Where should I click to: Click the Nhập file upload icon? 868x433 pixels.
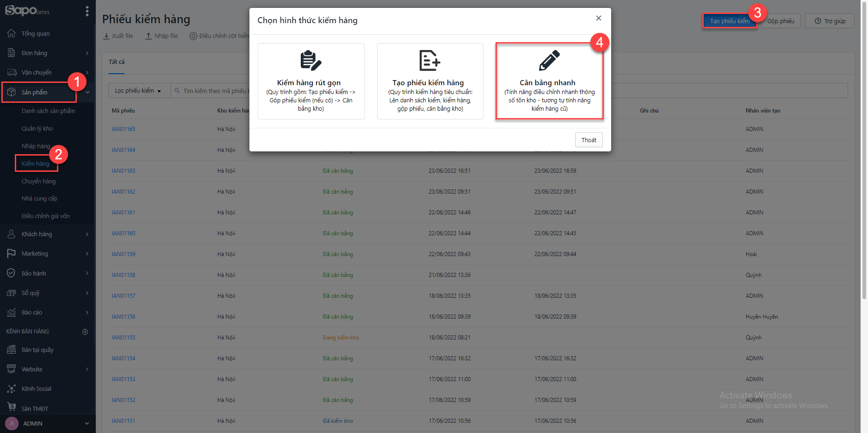point(149,36)
